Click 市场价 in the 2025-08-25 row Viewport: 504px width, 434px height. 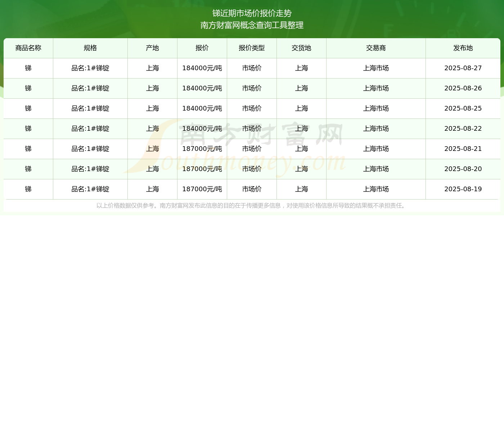[x=252, y=108]
